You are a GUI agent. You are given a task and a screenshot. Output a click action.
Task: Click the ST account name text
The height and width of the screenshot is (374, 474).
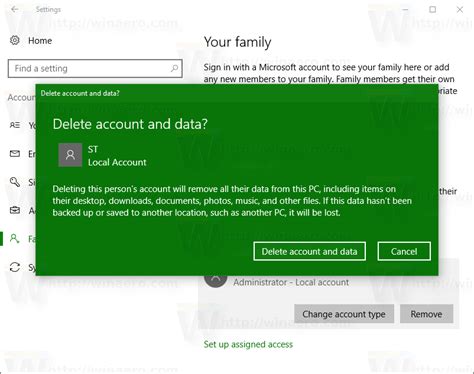click(93, 149)
